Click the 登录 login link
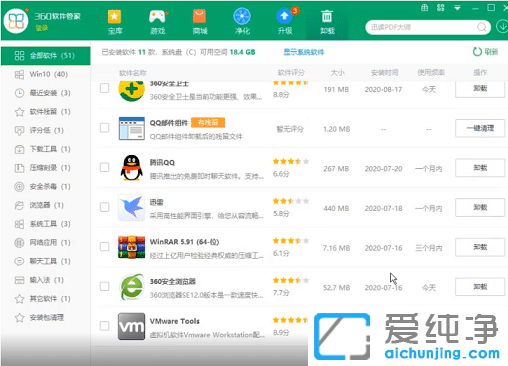508x366 pixels. [42, 28]
